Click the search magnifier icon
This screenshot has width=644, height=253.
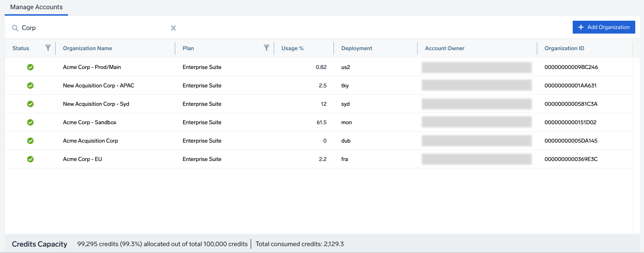pyautogui.click(x=15, y=28)
